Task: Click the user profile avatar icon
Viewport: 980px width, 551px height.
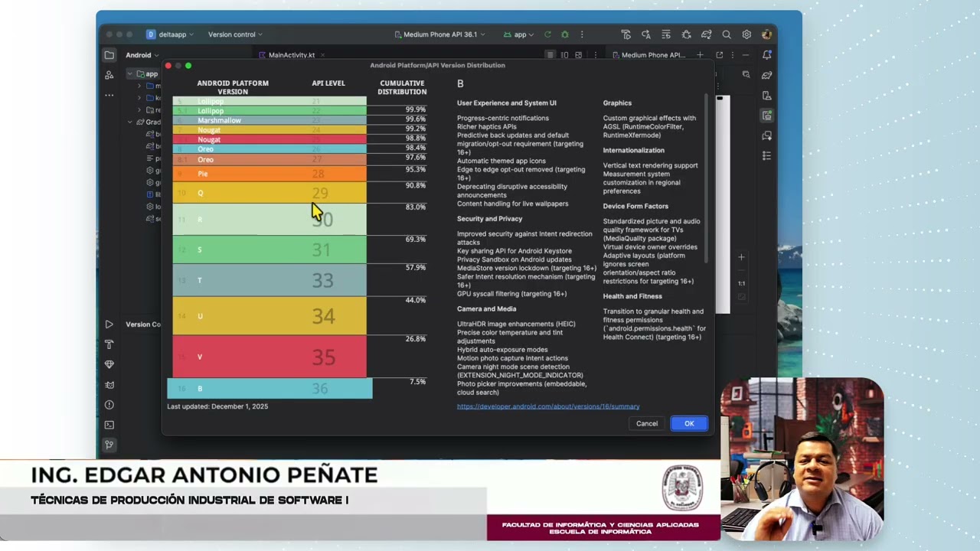Action: tap(766, 34)
